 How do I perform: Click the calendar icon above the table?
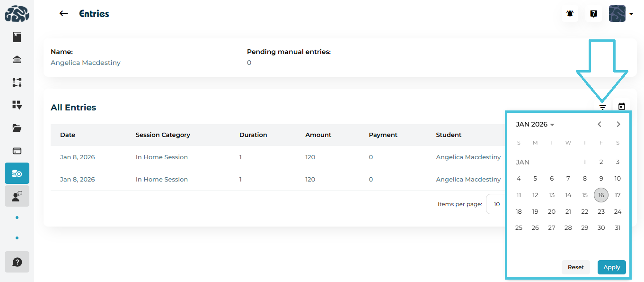tap(622, 107)
